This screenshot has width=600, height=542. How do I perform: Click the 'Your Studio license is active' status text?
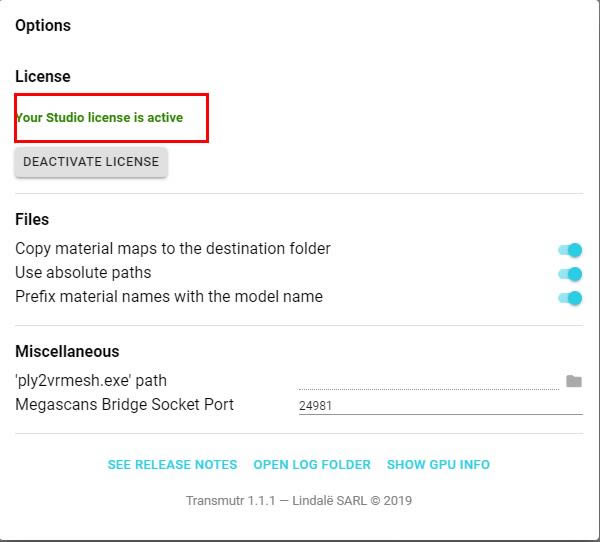[99, 118]
